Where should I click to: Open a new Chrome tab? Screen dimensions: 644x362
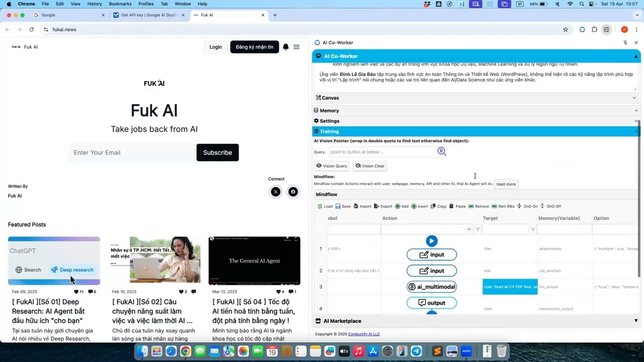[275, 15]
